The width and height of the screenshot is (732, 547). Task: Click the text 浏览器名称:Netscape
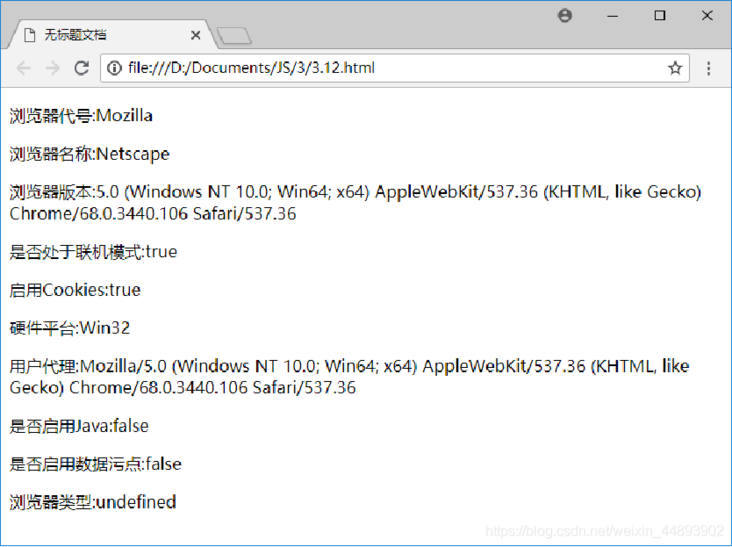tap(89, 154)
